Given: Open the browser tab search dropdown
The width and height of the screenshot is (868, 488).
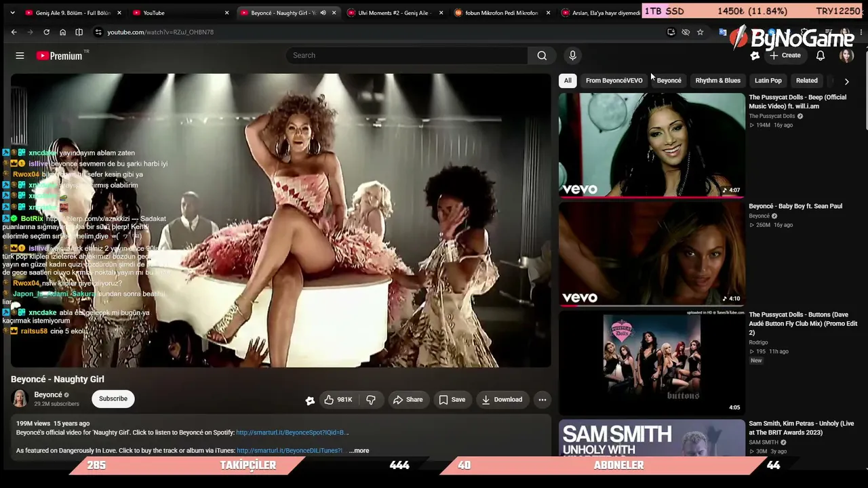Looking at the screenshot, I should [12, 13].
